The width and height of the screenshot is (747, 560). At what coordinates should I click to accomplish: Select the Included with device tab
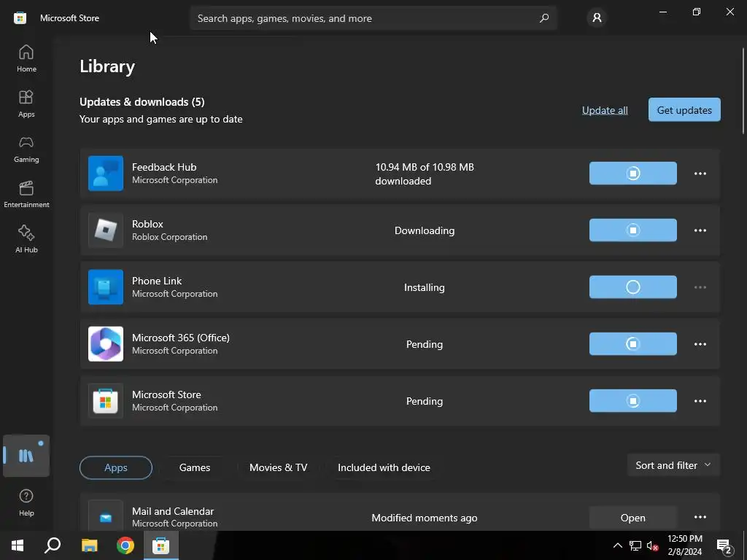pyautogui.click(x=384, y=467)
